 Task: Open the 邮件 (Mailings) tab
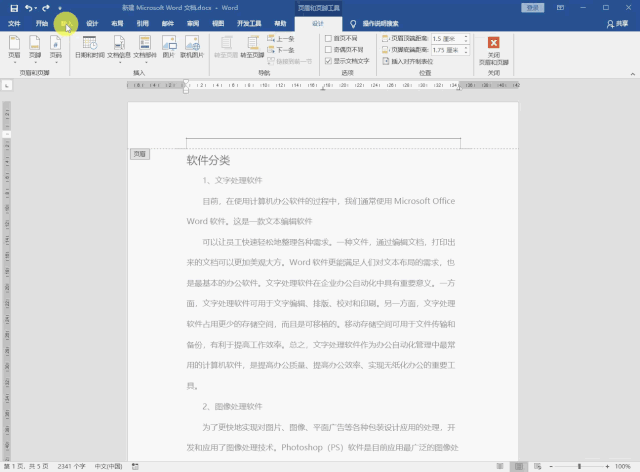click(x=168, y=24)
